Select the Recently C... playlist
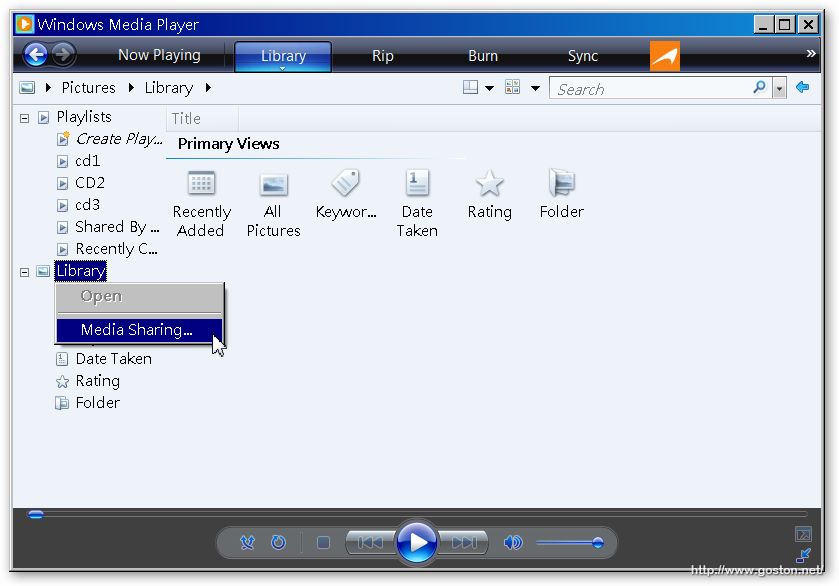 pyautogui.click(x=116, y=249)
